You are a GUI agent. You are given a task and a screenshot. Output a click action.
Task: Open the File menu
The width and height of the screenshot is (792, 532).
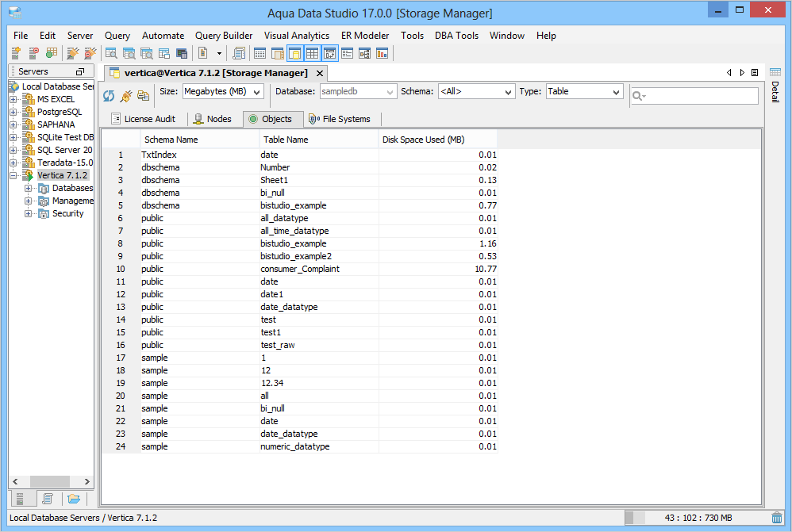coord(21,36)
